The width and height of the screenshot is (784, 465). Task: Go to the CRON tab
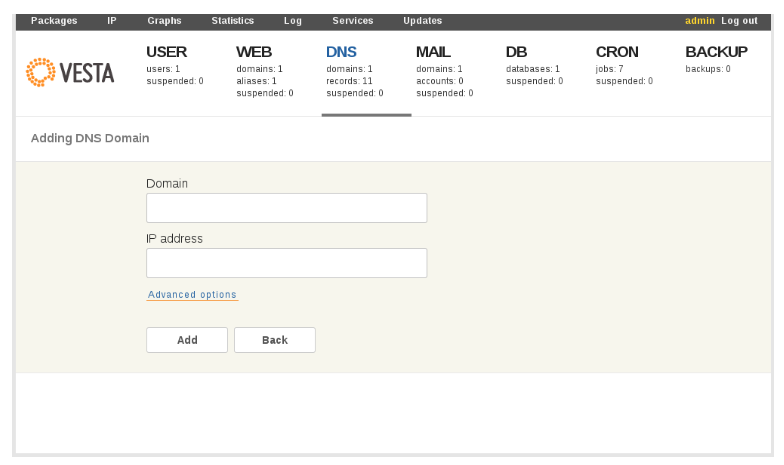617,52
